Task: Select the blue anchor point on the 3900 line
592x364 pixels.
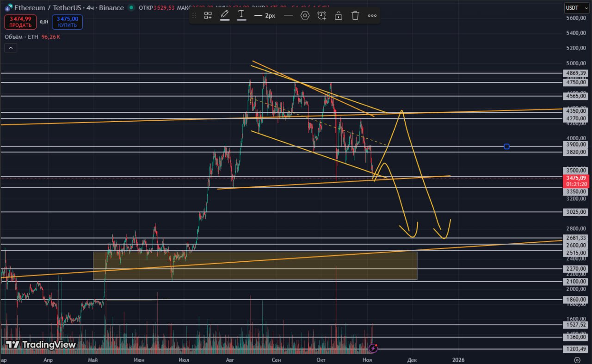Action: pyautogui.click(x=506, y=147)
